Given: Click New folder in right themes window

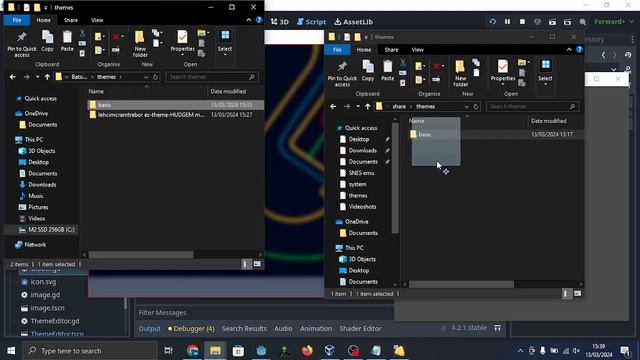Looking at the screenshot, I should point(460,73).
